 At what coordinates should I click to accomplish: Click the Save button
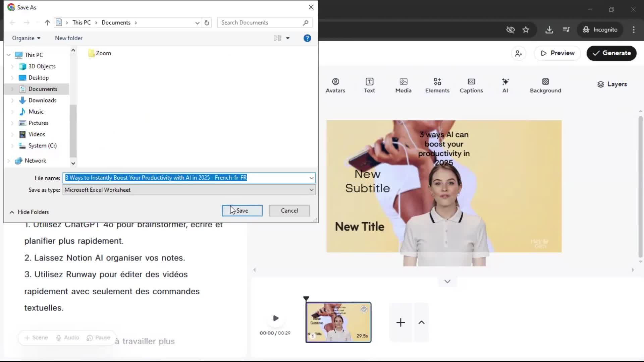[242, 210]
